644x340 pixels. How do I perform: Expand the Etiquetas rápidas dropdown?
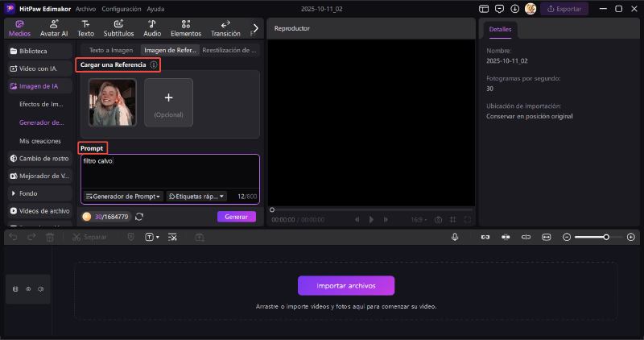tap(196, 196)
